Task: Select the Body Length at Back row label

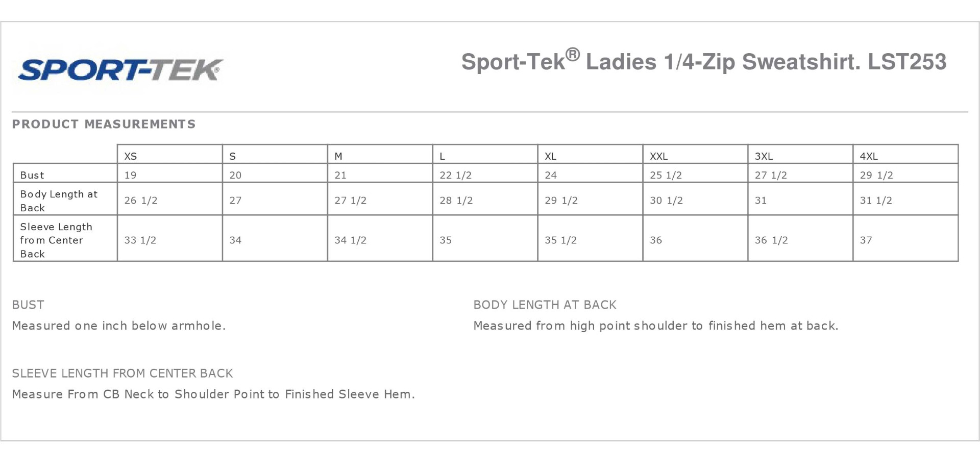Action: (58, 200)
